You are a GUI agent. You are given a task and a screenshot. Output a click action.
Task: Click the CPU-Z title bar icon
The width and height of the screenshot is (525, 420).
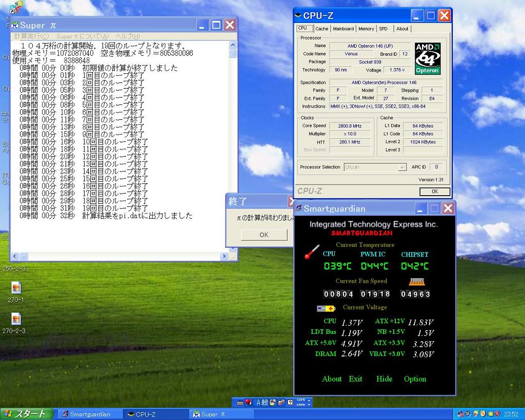pyautogui.click(x=298, y=15)
